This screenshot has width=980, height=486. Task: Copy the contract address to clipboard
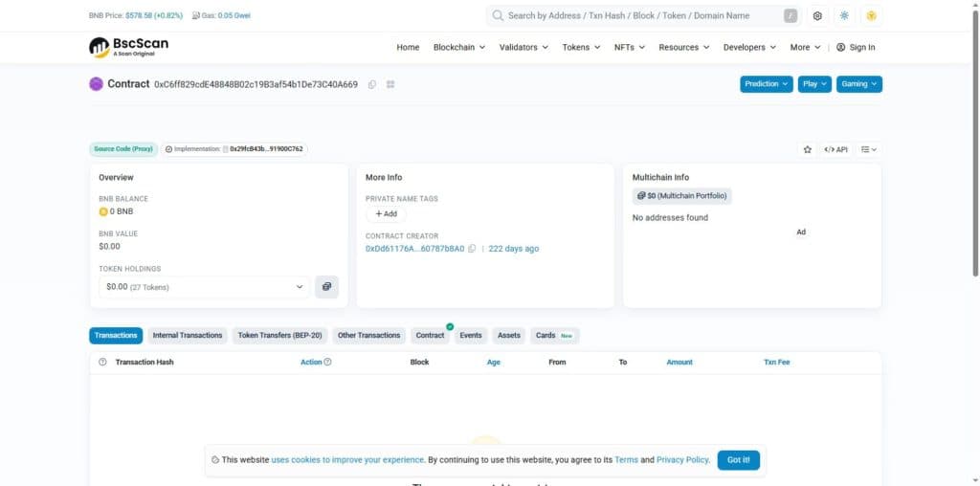pyautogui.click(x=372, y=84)
